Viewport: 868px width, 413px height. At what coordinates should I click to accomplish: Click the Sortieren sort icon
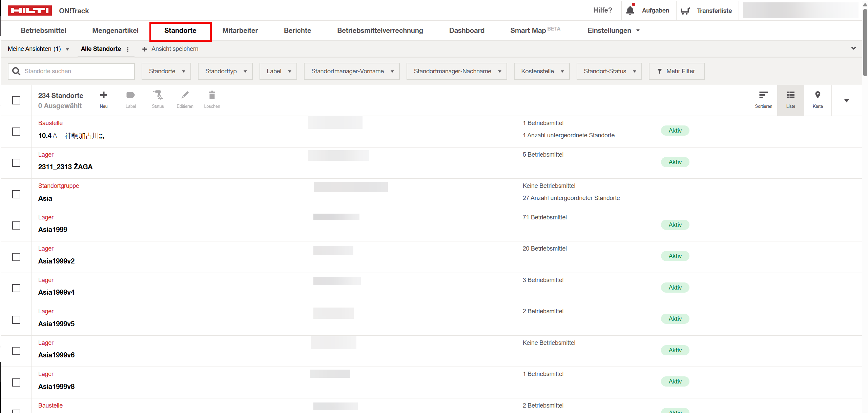763,95
